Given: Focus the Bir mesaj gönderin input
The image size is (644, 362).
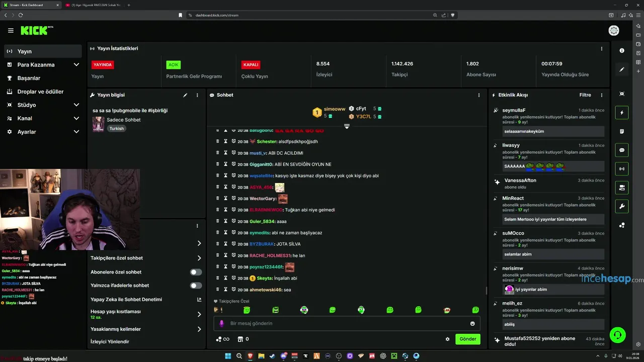Looking at the screenshot, I should tap(347, 323).
